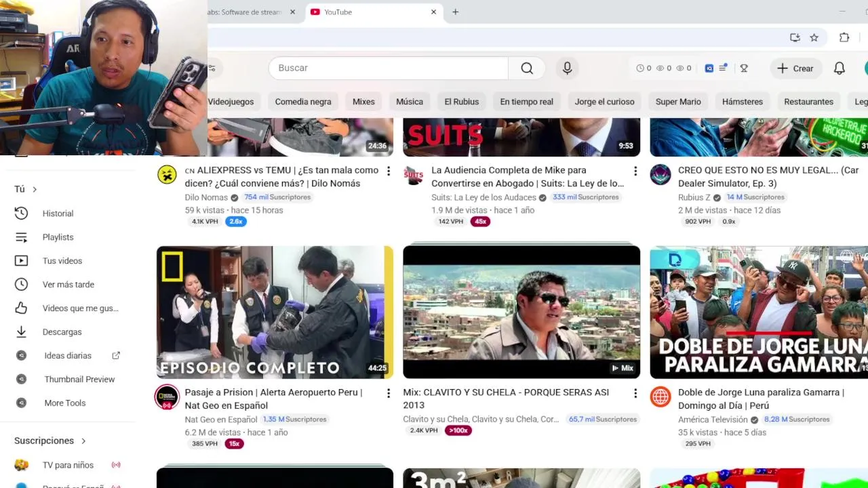Play the Clavito y su Chela mix thumbnail

(x=521, y=312)
